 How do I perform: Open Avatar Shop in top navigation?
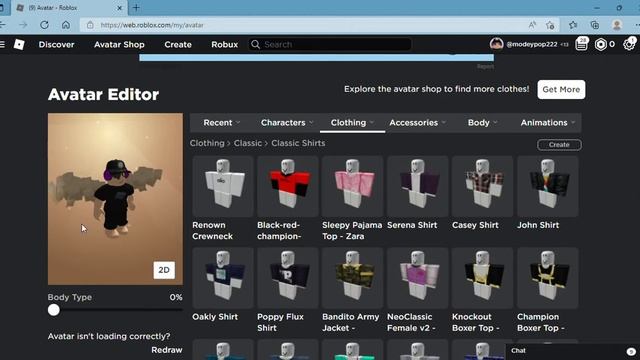119,44
